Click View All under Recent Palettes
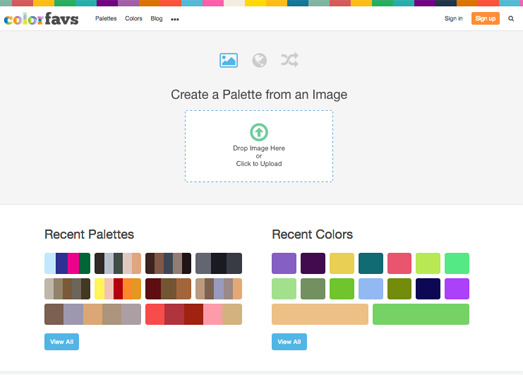 point(62,342)
